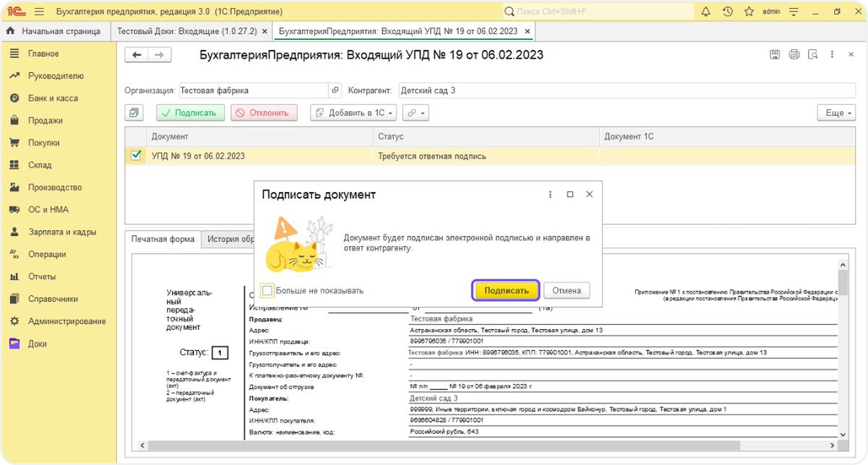868x465 pixels.
Task: Click the save diskette icon
Action: (x=775, y=54)
